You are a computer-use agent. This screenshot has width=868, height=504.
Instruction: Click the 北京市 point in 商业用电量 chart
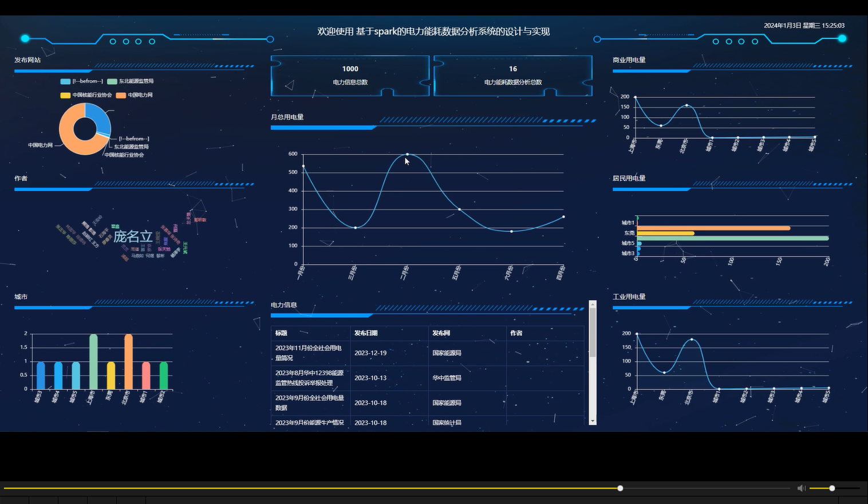[x=686, y=105]
